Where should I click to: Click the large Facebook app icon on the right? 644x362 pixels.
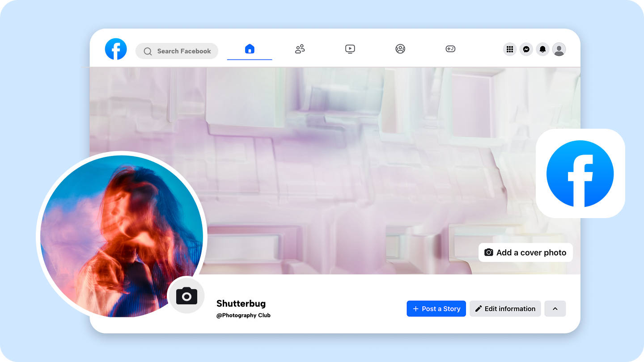[x=580, y=174]
